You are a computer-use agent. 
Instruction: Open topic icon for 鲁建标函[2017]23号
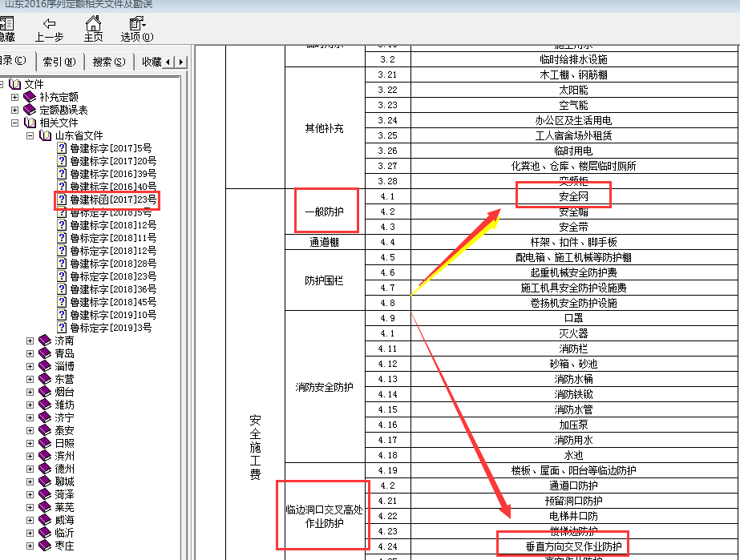(62, 199)
